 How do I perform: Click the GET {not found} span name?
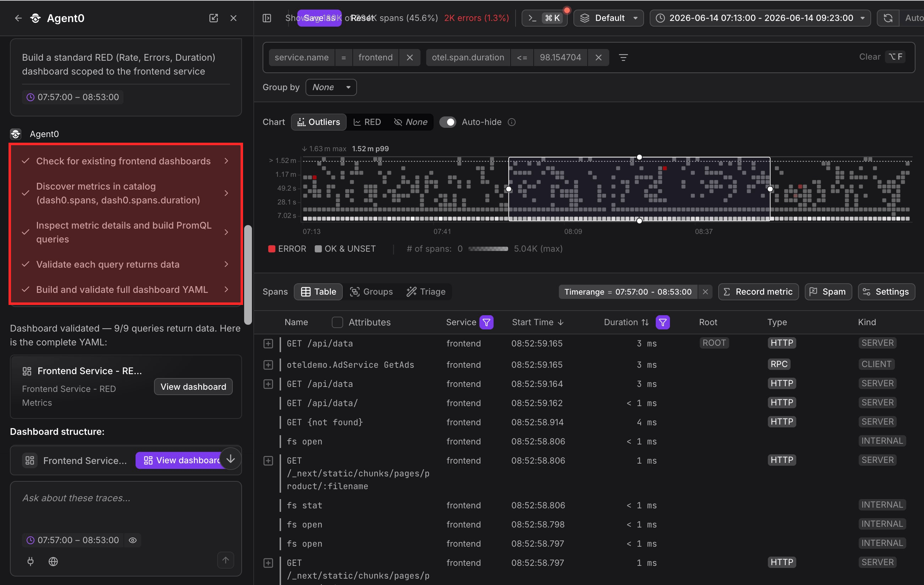(325, 422)
